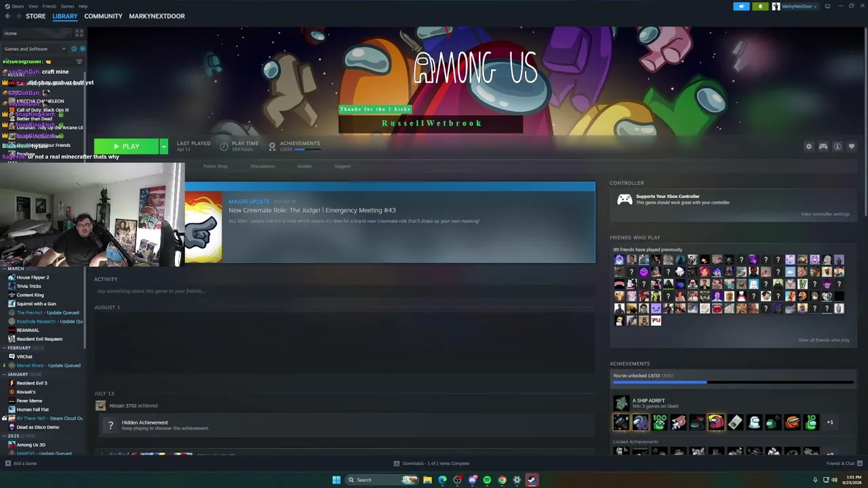Go to the STORE tab
The height and width of the screenshot is (488, 868).
coord(36,16)
